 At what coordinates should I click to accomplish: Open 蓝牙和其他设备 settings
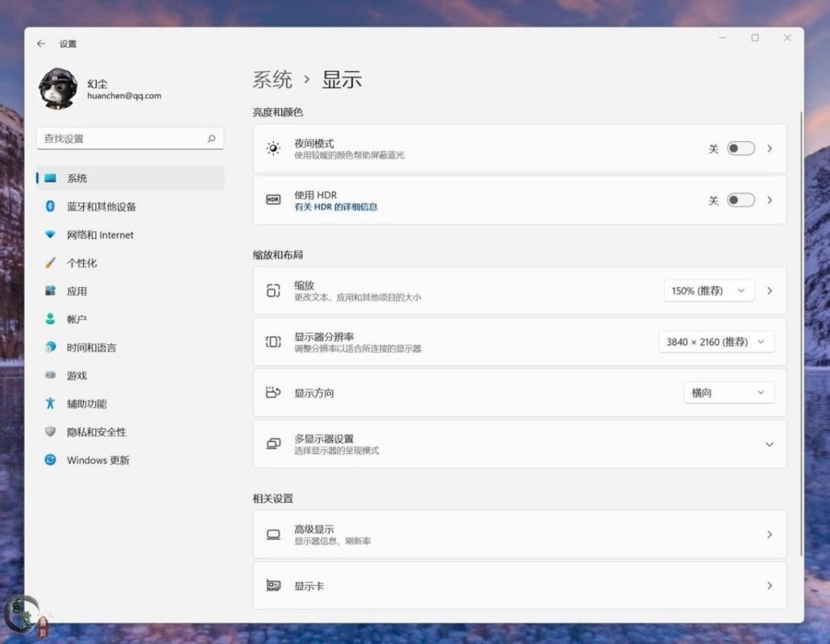coord(130,207)
